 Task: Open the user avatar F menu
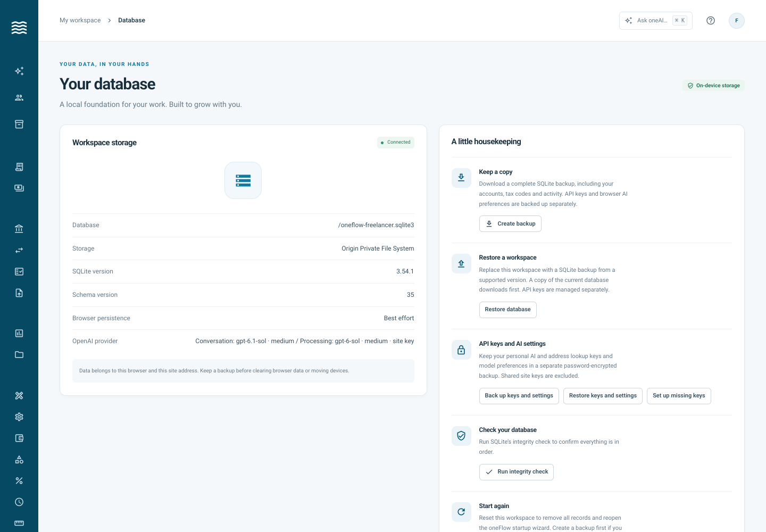(x=737, y=21)
